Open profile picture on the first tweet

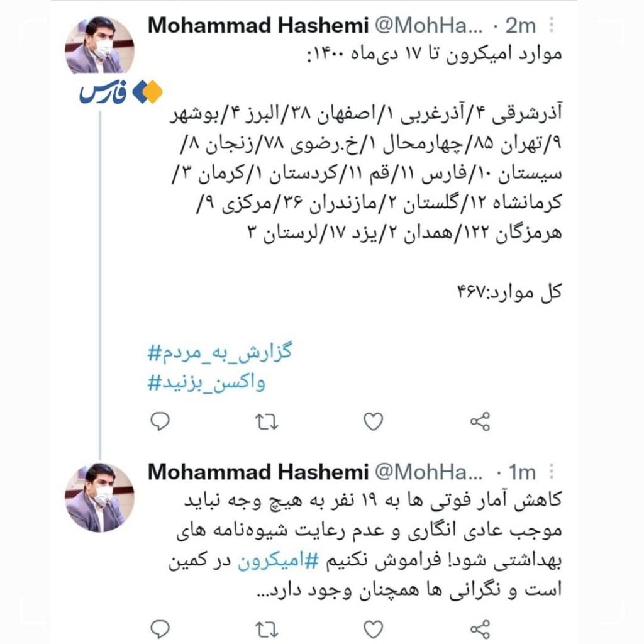(99, 45)
